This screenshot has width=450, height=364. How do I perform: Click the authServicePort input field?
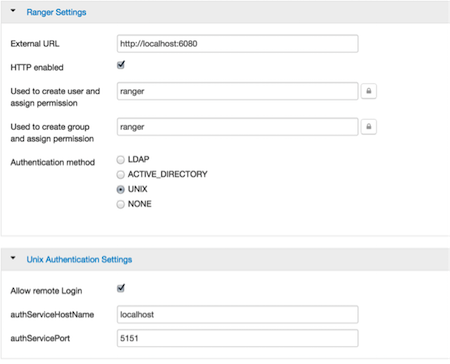(x=238, y=338)
